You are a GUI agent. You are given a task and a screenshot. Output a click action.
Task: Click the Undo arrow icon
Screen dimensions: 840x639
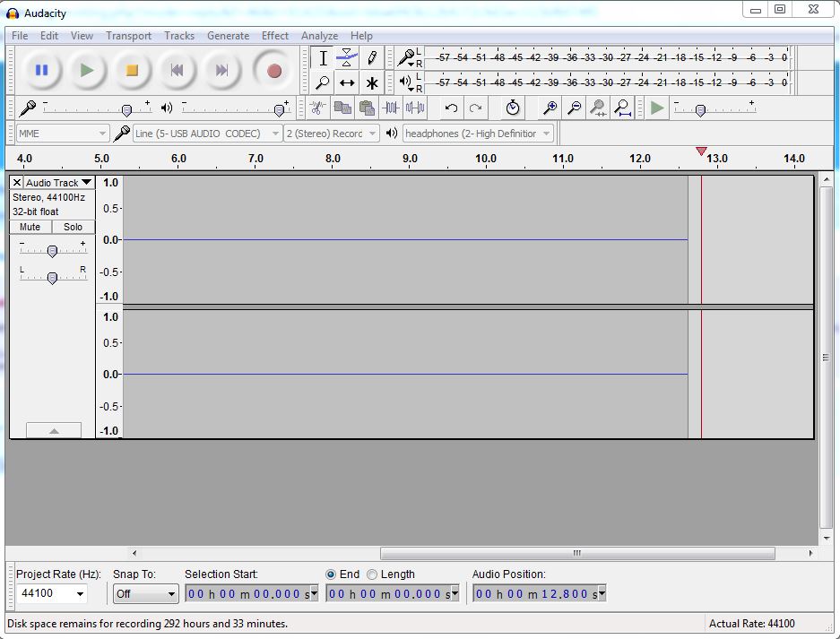coord(450,108)
